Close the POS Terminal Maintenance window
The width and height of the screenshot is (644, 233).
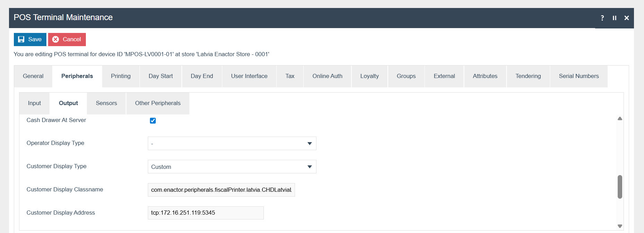pyautogui.click(x=627, y=18)
